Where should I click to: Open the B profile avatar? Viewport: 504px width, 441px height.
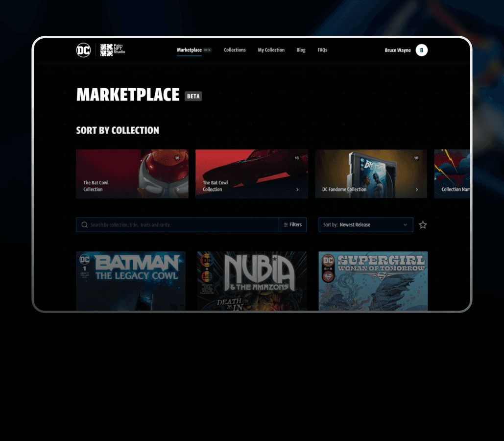point(421,50)
